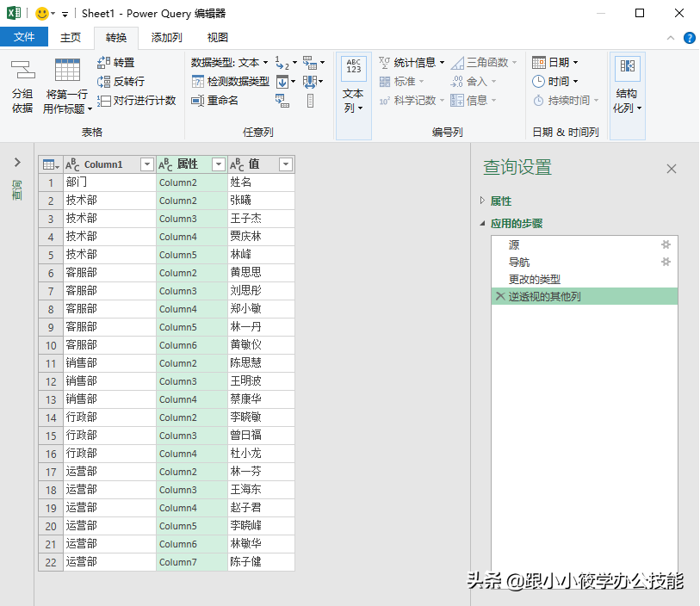Click the Rename (重命名) column icon
This screenshot has height=606, width=700.
tap(197, 101)
